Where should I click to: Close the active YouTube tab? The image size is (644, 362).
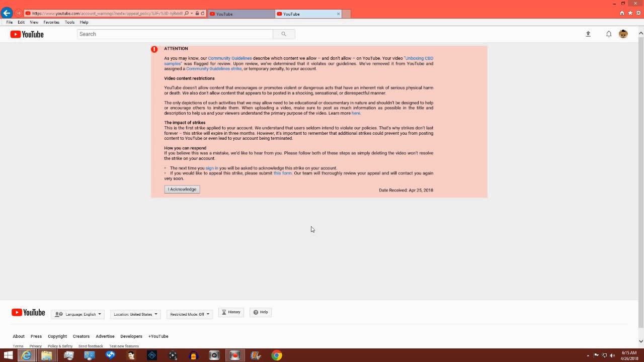pos(338,14)
